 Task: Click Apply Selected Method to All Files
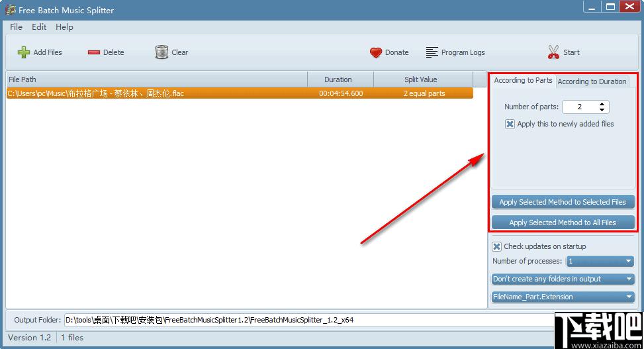point(563,223)
